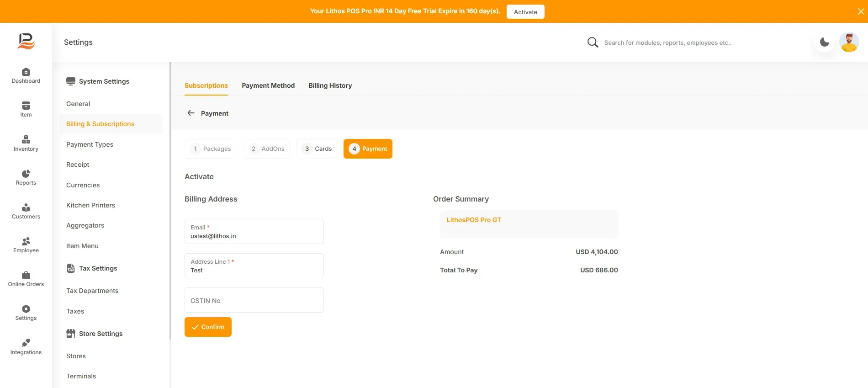868x388 pixels.
Task: Open the Item module icon
Action: (26, 106)
